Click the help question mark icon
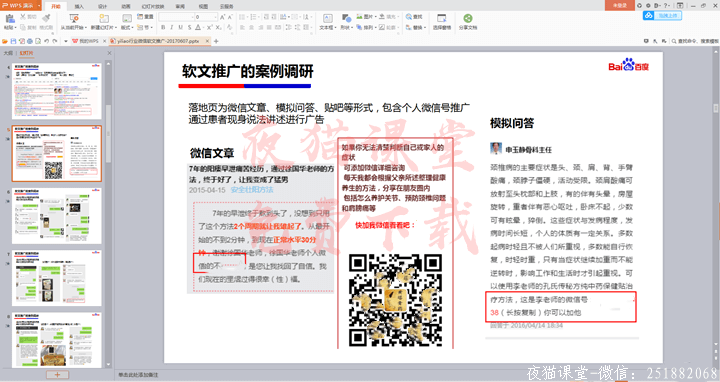 [666, 6]
